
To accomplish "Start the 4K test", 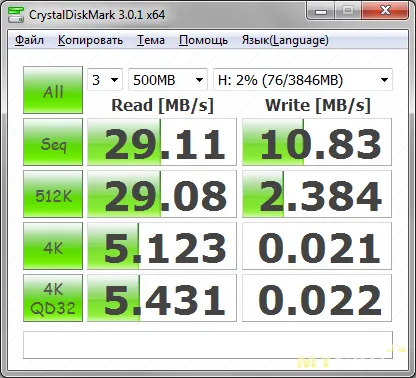I will (x=53, y=246).
